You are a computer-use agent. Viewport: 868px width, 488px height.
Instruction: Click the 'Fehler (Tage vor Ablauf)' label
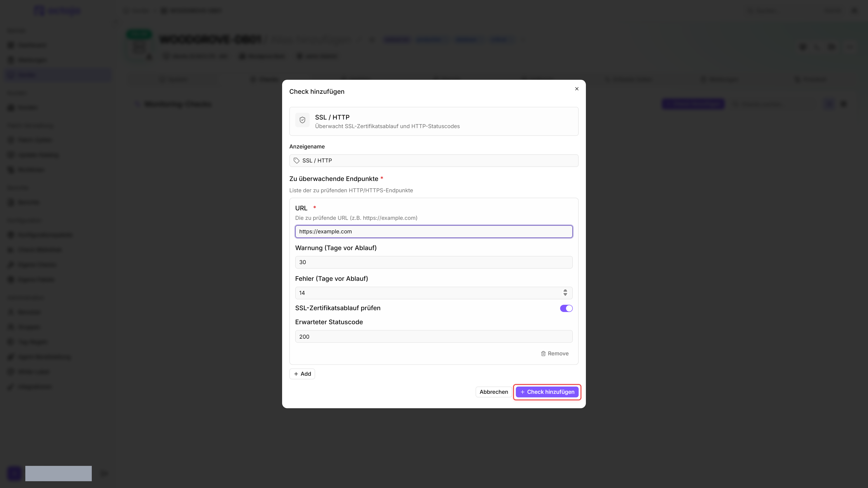click(x=332, y=279)
